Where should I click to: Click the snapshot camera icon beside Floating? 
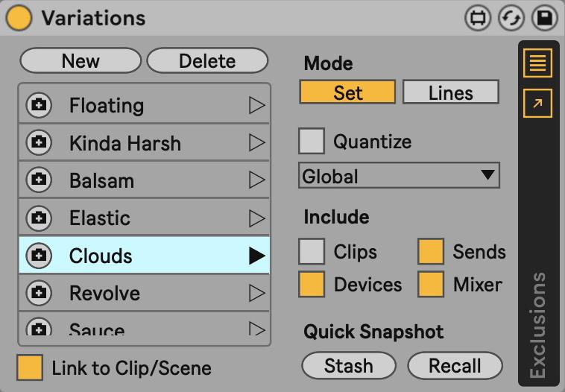(39, 106)
